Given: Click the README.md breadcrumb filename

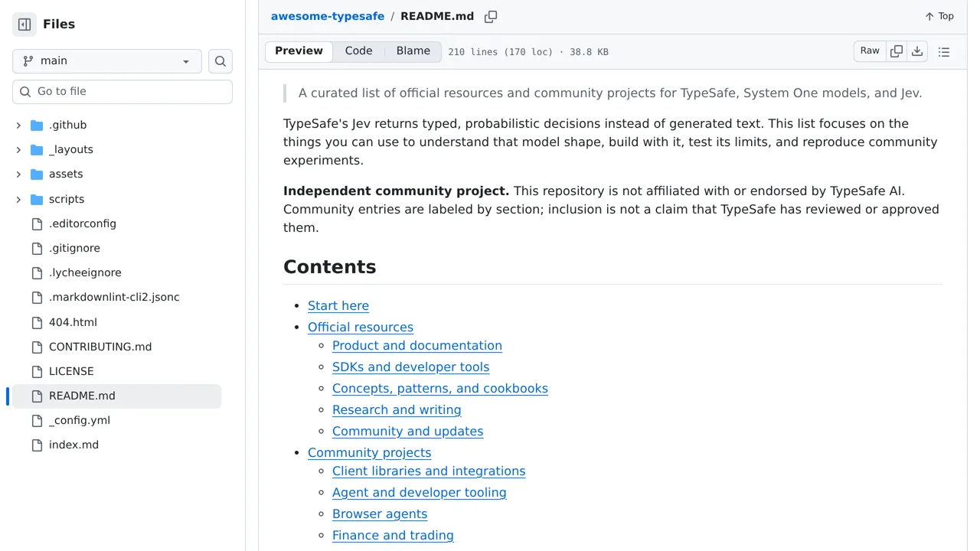Looking at the screenshot, I should [x=437, y=16].
